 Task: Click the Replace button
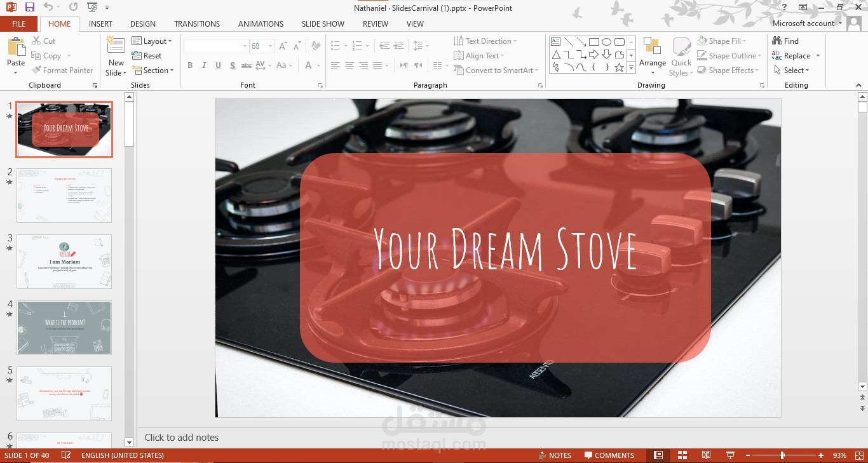click(796, 56)
